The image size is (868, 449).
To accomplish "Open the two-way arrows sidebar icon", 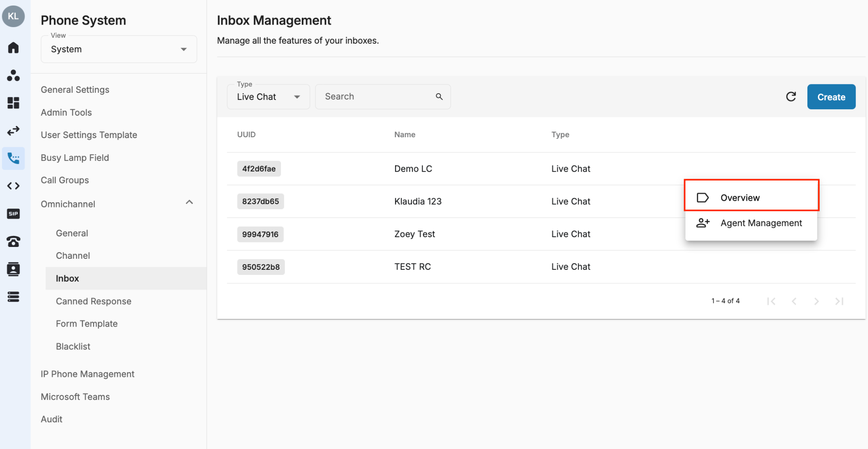I will click(x=13, y=130).
